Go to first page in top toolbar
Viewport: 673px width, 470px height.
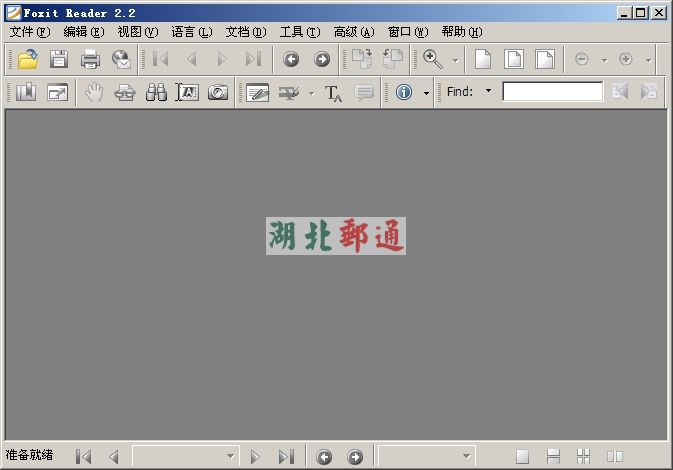click(x=161, y=59)
